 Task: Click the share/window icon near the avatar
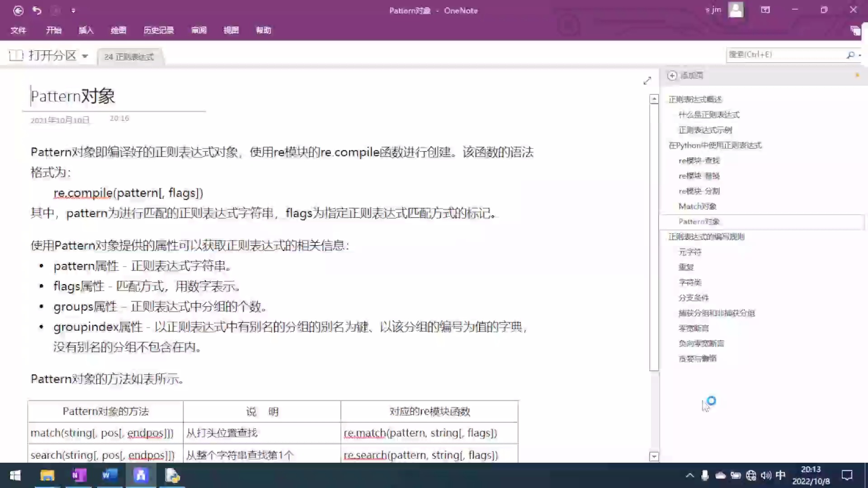765,10
